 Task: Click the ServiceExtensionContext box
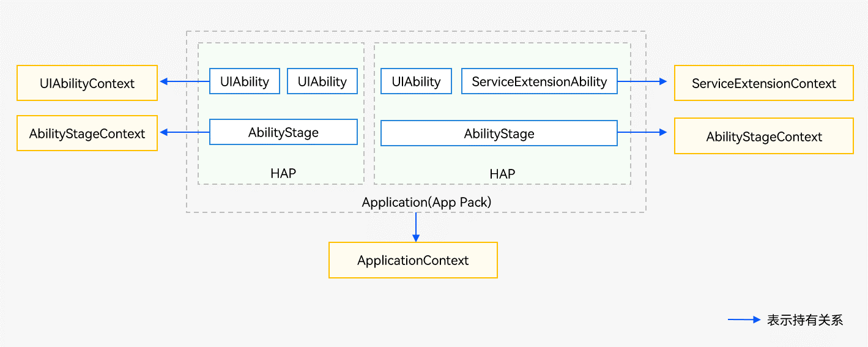(763, 83)
